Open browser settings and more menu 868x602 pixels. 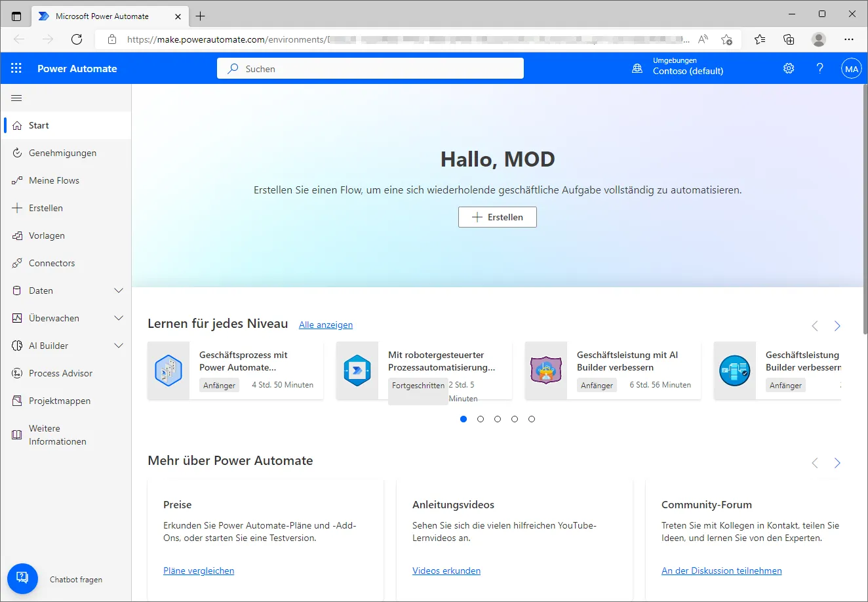point(849,39)
